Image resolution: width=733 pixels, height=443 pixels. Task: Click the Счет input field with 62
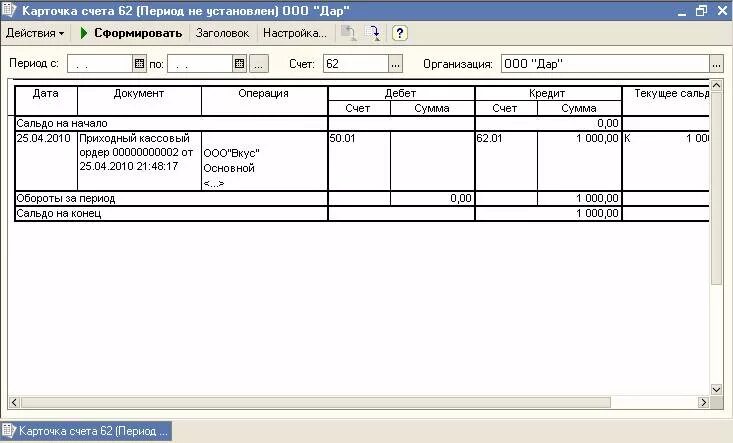(356, 64)
